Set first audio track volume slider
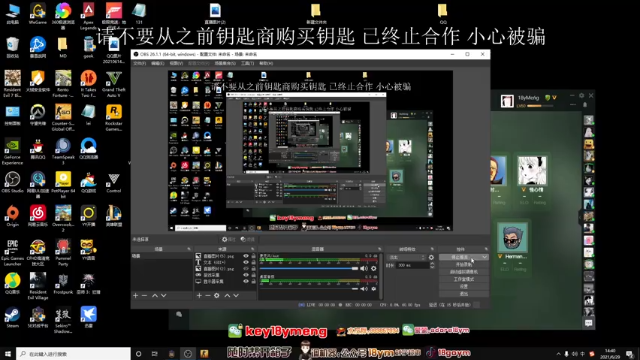The image size is (640, 360). tap(309, 269)
